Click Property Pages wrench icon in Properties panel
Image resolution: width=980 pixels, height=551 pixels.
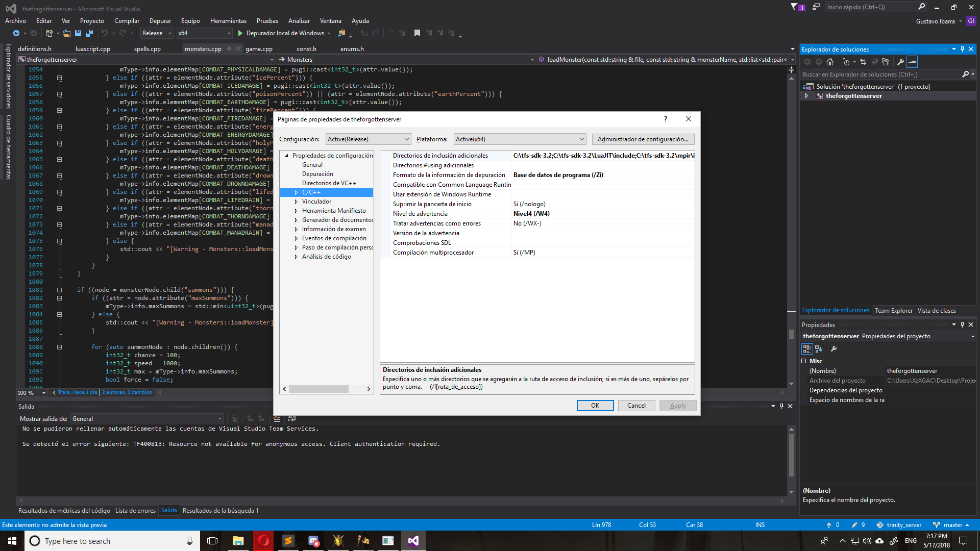(834, 349)
